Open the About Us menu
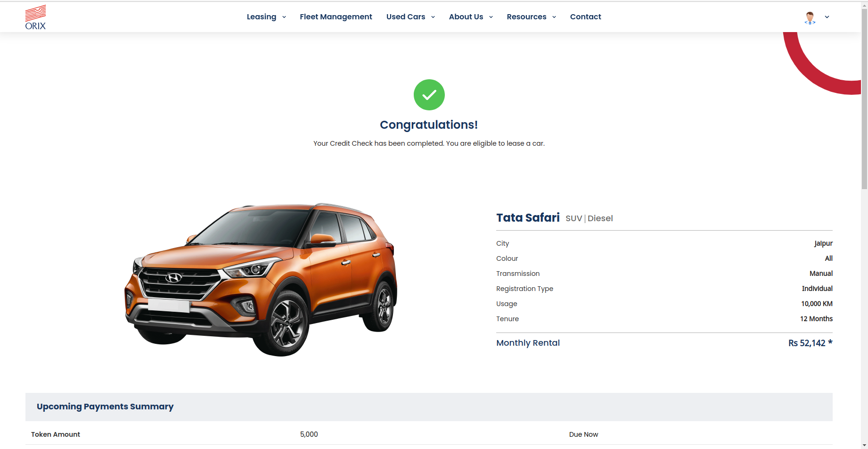This screenshot has height=449, width=868. point(466,17)
